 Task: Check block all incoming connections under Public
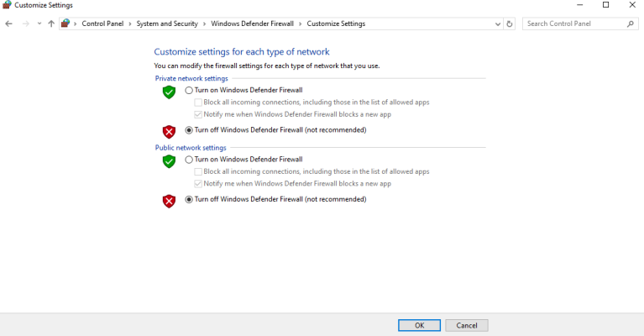click(x=198, y=171)
